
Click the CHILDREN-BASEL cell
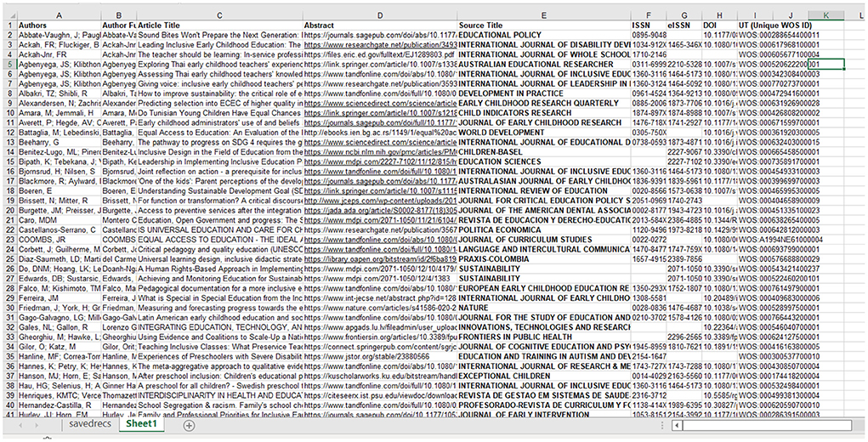[x=544, y=152]
